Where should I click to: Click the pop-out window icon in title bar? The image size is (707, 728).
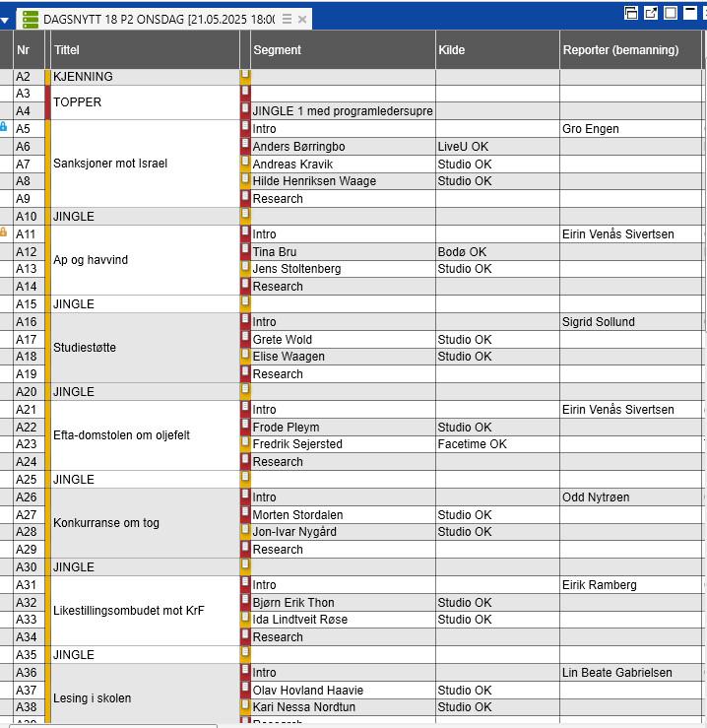651,13
